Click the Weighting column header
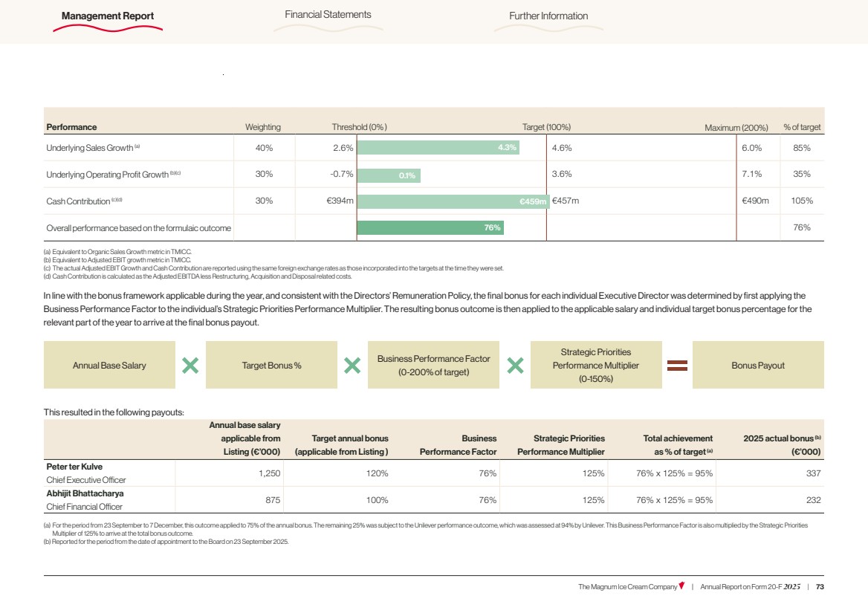Image resolution: width=868 pixels, height=613 pixels. [x=263, y=127]
